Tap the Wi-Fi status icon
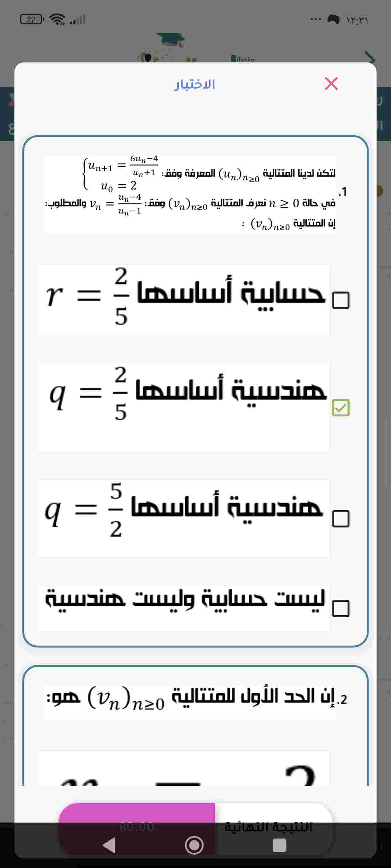Viewport: 391px width, 868px height. pos(57,20)
